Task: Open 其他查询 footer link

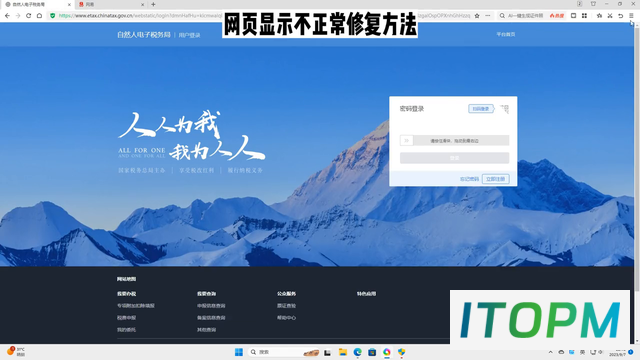Action: (207, 330)
